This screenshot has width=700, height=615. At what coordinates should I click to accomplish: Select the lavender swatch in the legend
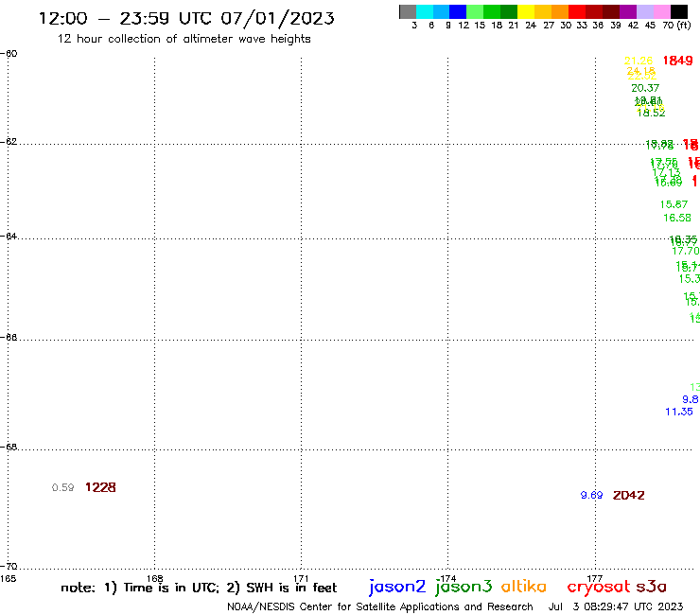click(x=644, y=11)
